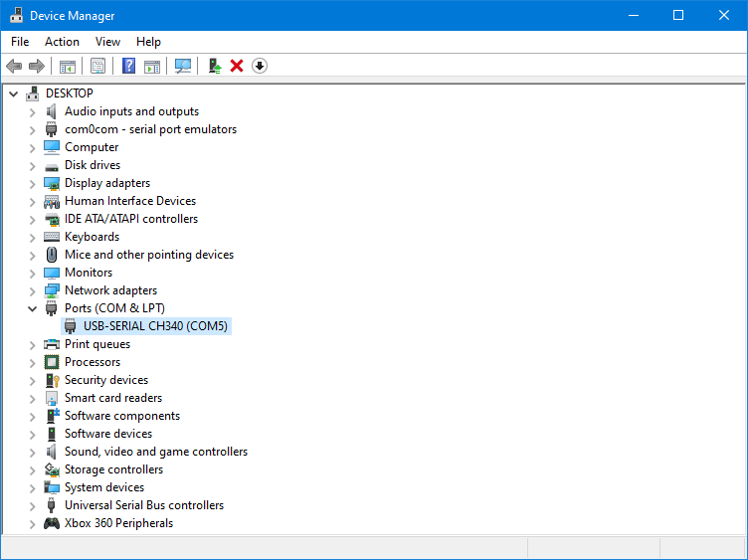Click Scan for hardware changes icon
Screen dimensions: 748x560
(x=183, y=66)
